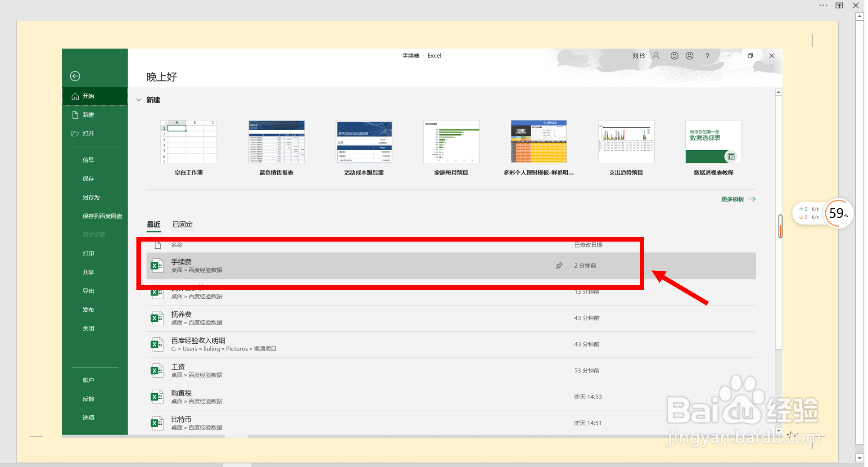Open the 活动成本跟踪器 template

(364, 148)
